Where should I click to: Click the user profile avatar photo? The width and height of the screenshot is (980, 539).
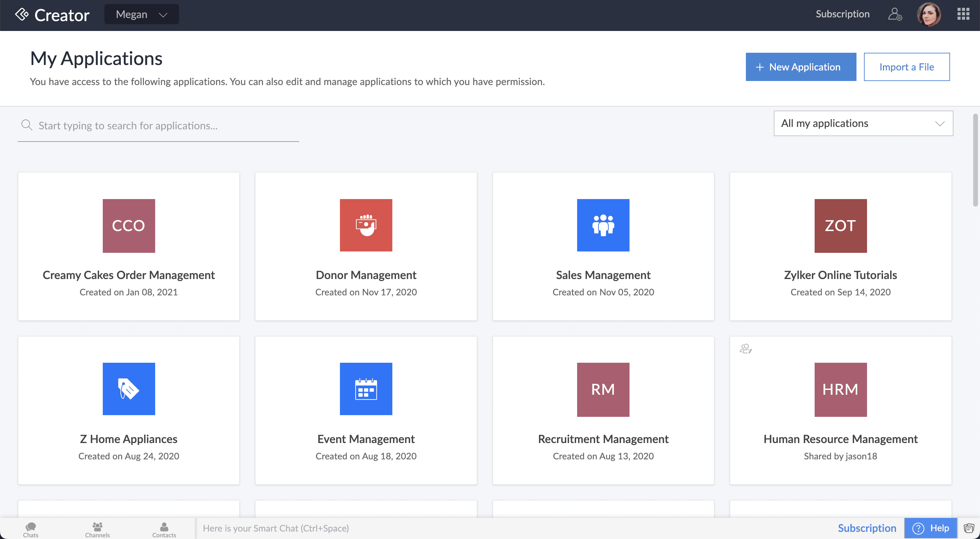929,14
